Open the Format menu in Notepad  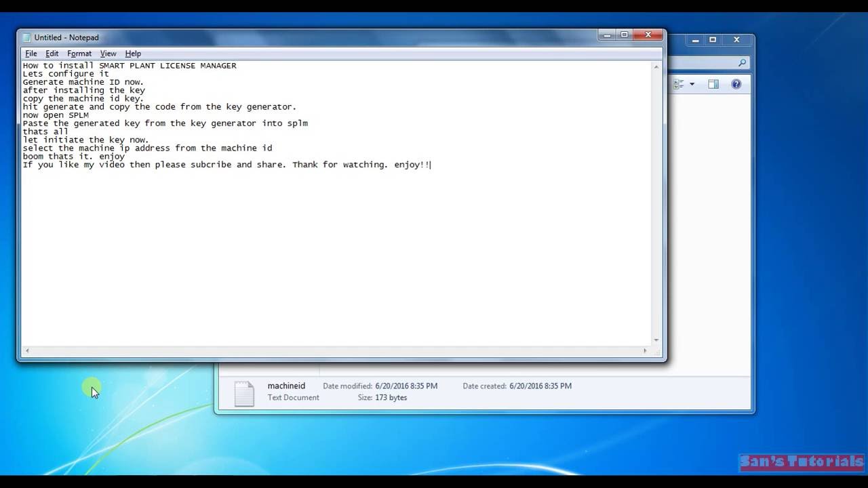tap(79, 54)
